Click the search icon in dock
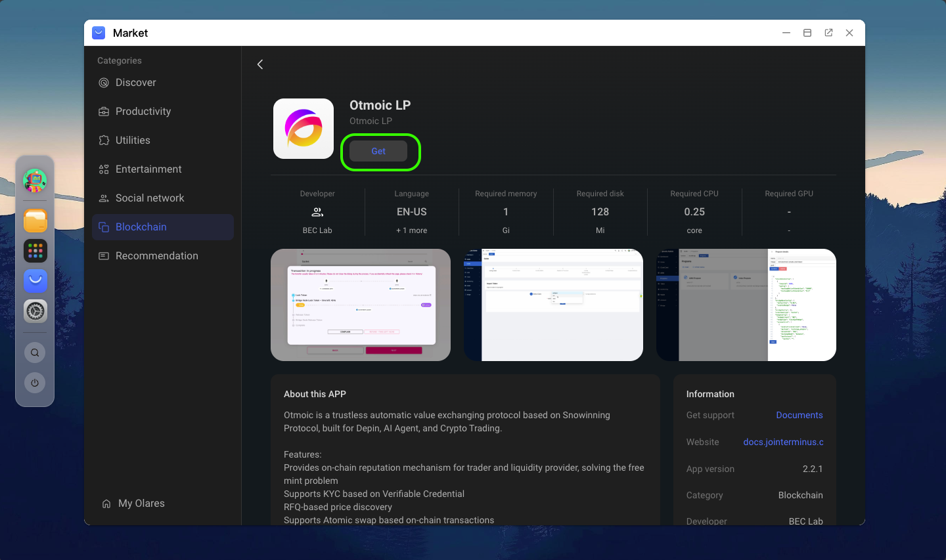The height and width of the screenshot is (560, 946). pyautogui.click(x=35, y=353)
